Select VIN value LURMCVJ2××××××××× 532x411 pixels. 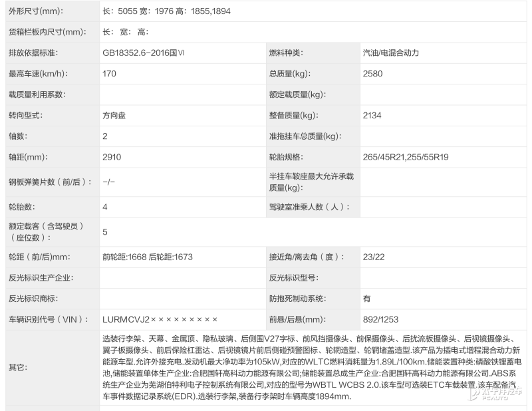point(160,319)
